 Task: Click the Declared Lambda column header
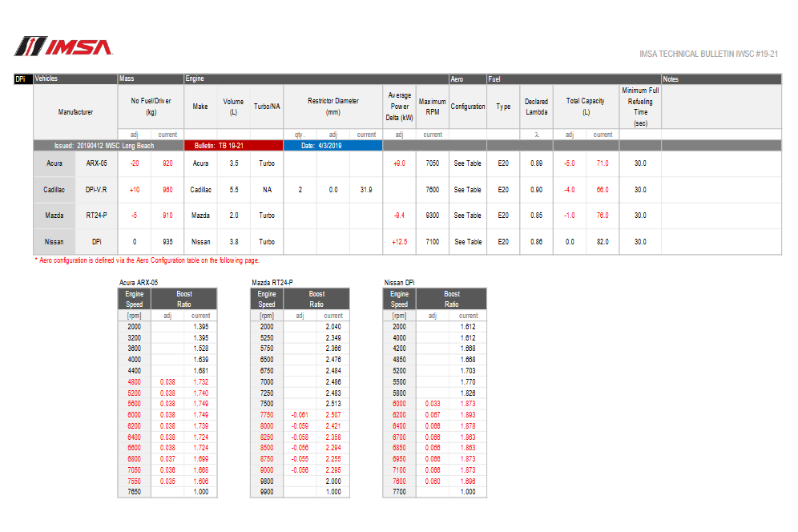[536, 107]
